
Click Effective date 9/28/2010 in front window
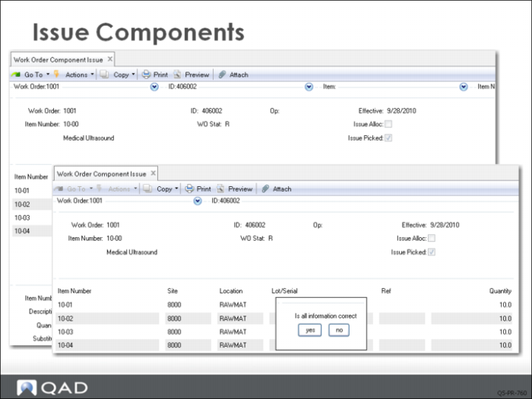[x=445, y=225]
